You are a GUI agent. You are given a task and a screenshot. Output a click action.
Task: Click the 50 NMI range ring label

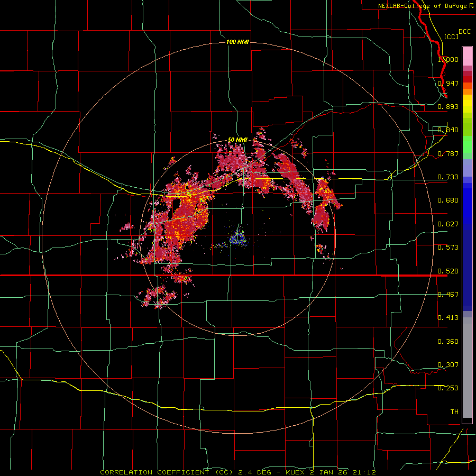tap(237, 140)
